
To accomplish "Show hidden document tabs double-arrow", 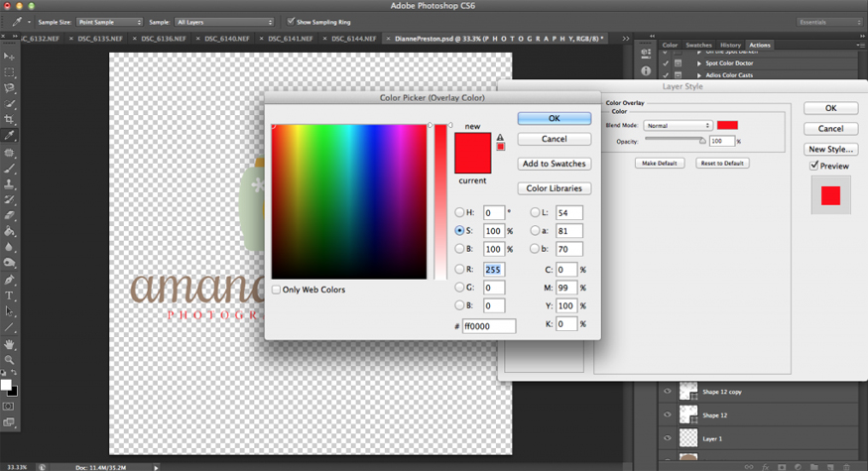I will tap(626, 39).
